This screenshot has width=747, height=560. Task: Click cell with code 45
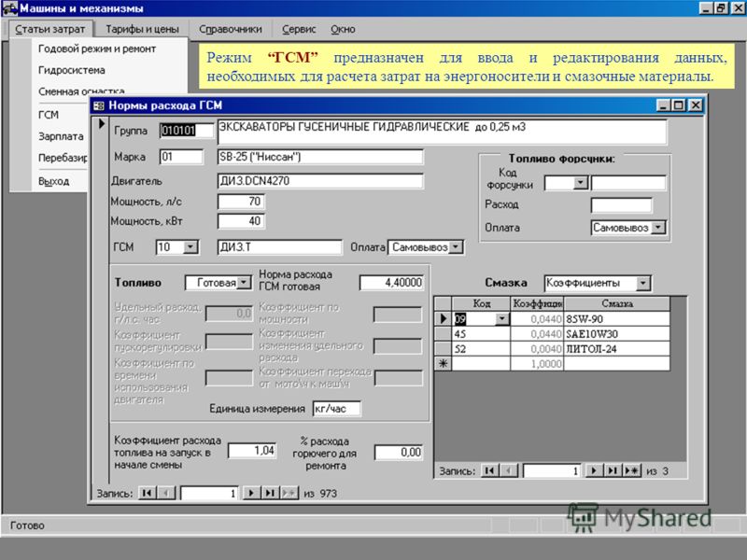481,334
